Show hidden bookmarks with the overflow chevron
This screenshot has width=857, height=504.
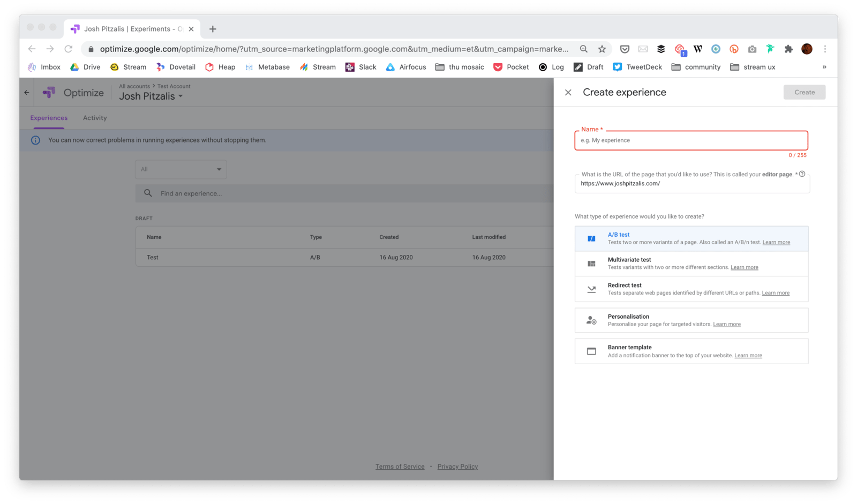pyautogui.click(x=824, y=67)
